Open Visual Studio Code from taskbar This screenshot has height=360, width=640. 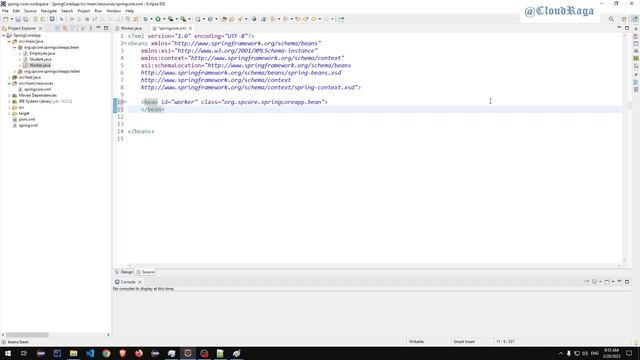point(90,353)
